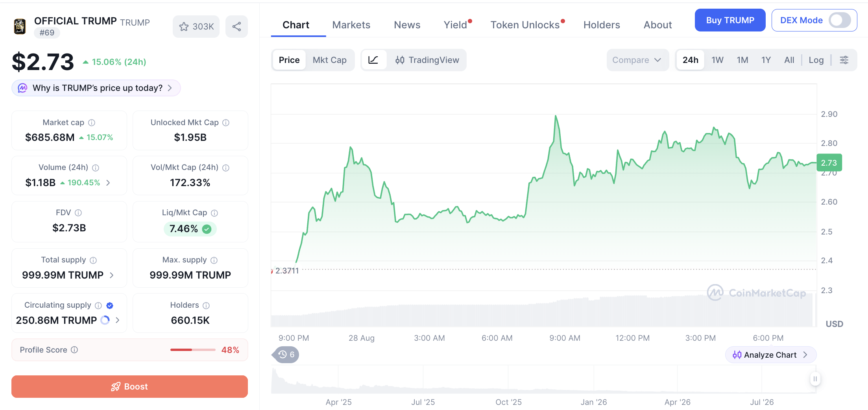Expand Circulating supply details chevron
Screen dimensions: 868x410
117,320
